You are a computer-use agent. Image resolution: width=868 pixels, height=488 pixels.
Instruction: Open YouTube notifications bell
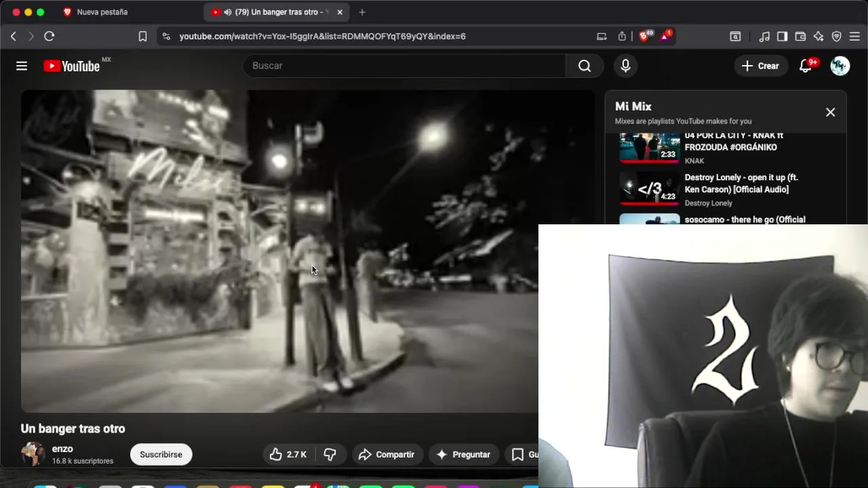(x=806, y=66)
